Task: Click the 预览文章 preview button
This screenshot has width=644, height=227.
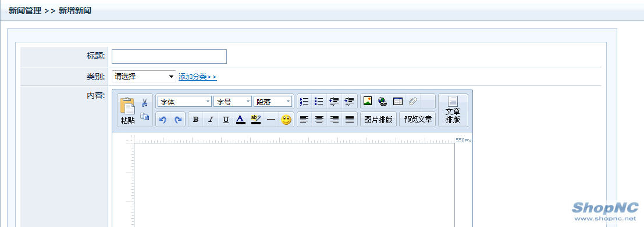Action: [x=418, y=120]
